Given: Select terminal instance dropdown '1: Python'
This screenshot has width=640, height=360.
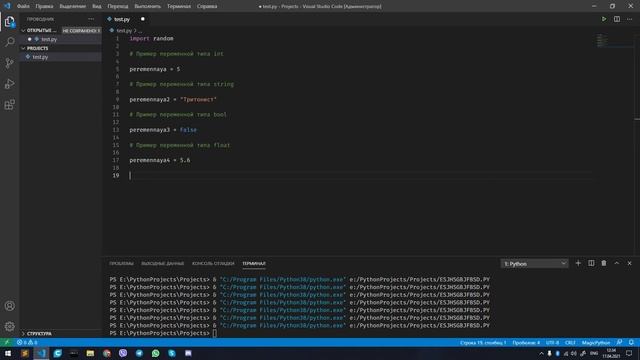Looking at the screenshot, I should [534, 264].
